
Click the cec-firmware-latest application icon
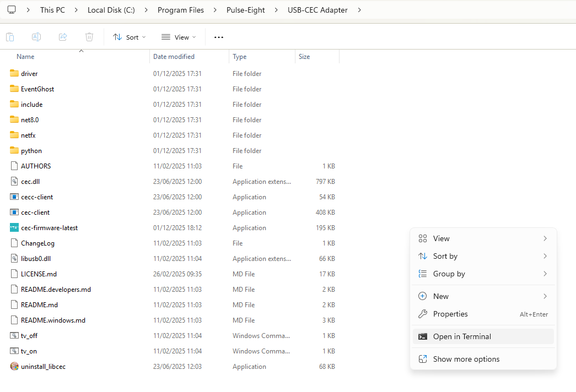tap(14, 227)
